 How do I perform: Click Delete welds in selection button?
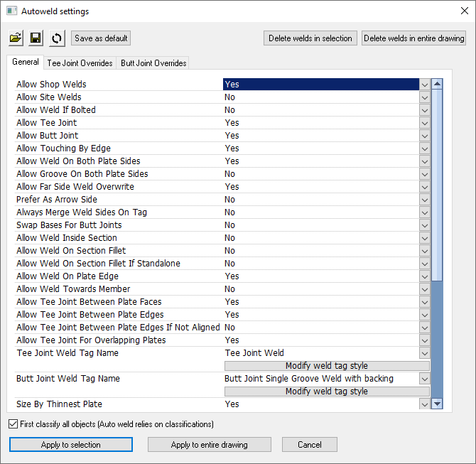pos(310,38)
